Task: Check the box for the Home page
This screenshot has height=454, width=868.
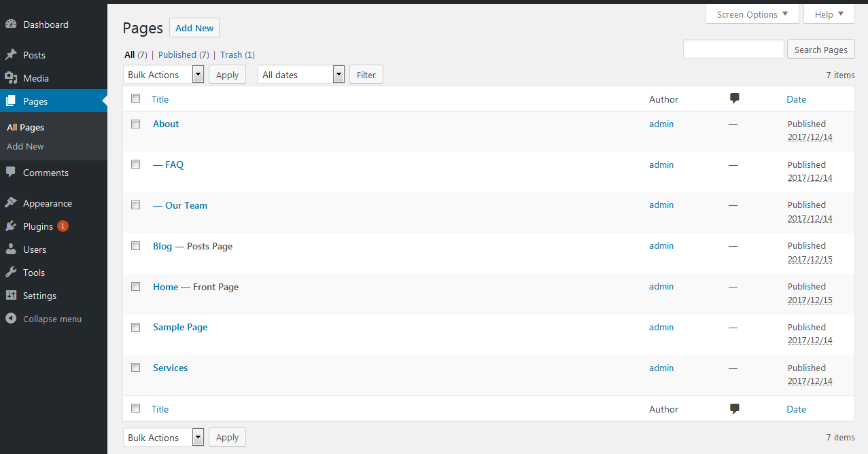Action: point(136,287)
